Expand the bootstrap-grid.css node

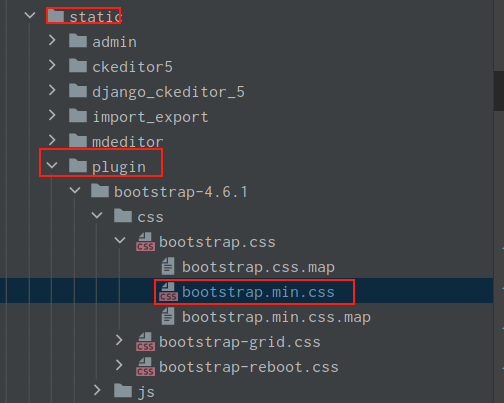tap(119, 340)
